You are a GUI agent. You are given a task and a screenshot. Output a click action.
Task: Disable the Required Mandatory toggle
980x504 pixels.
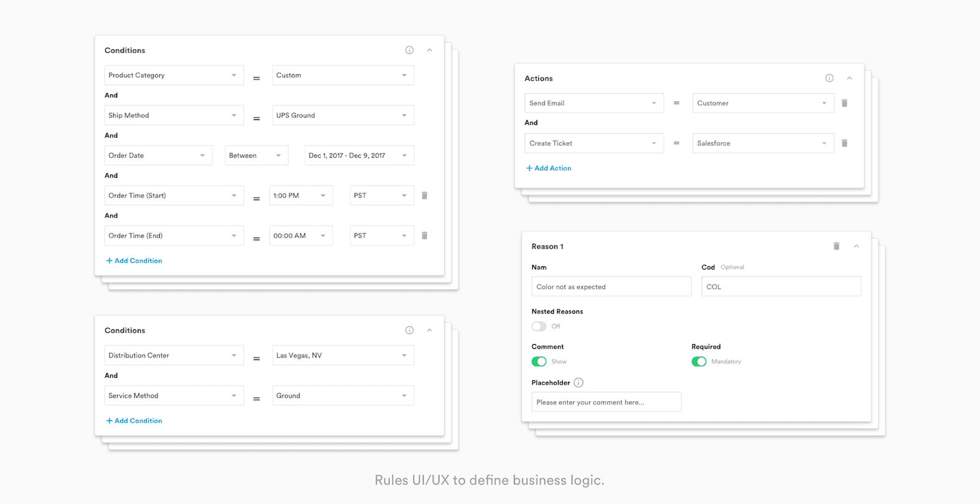(x=699, y=362)
